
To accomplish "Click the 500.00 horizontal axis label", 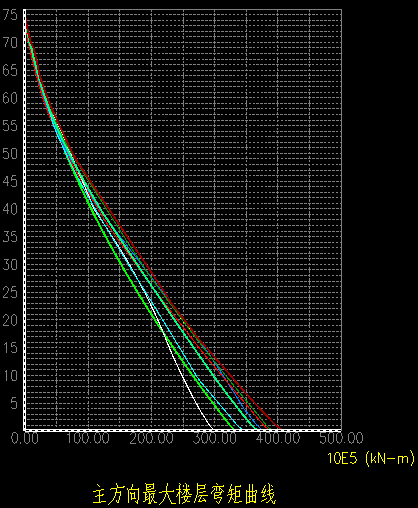I will tap(341, 438).
